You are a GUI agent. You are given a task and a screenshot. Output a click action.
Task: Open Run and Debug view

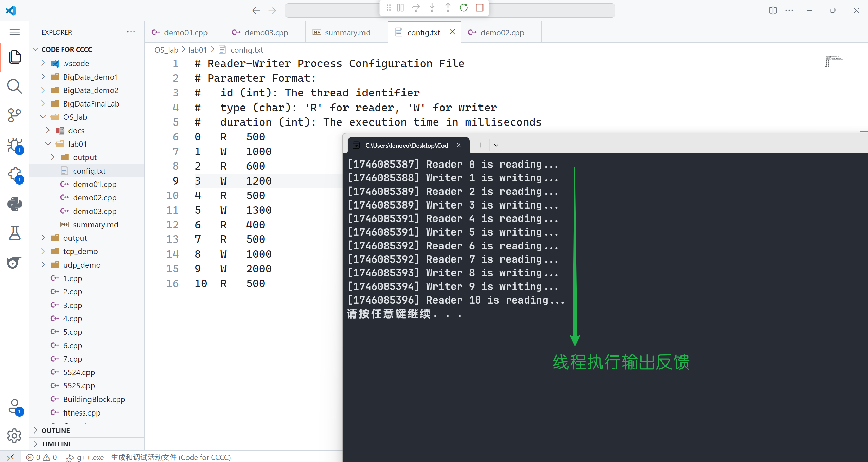[x=15, y=145]
